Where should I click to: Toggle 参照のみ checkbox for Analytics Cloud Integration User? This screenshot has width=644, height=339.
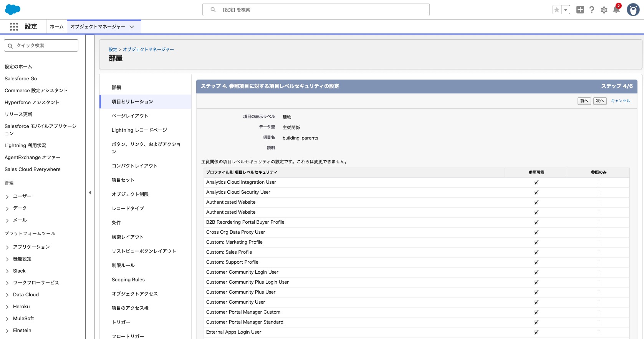[598, 183]
